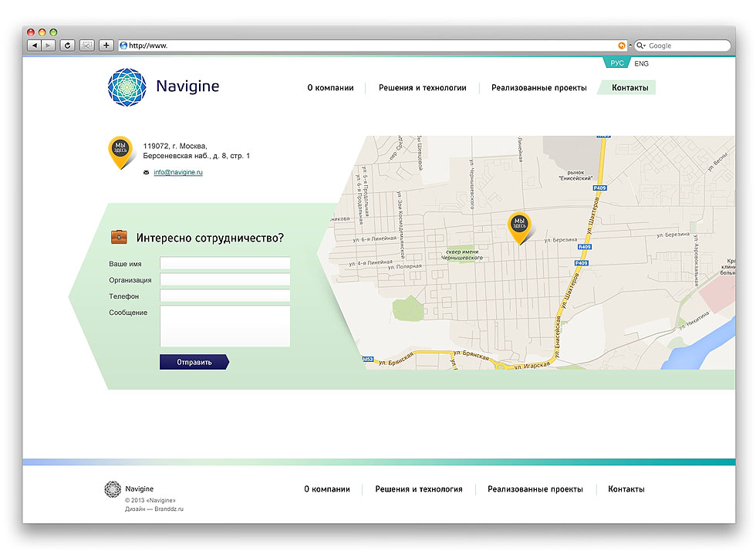Image resolution: width=756 pixels, height=551 pixels.
Task: Open the 'О компании' menu item
Action: click(330, 88)
